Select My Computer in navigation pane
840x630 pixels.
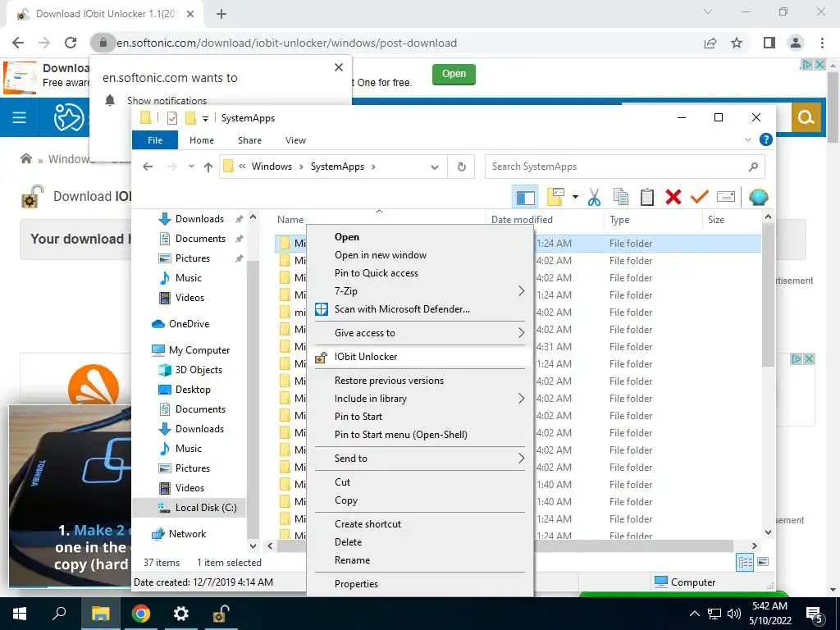[x=199, y=350]
